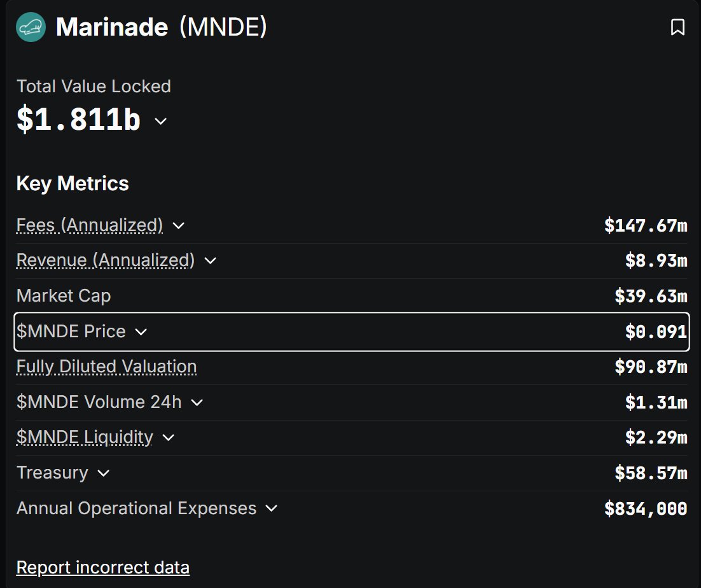Click the Fees (Annualized) label

(90, 225)
